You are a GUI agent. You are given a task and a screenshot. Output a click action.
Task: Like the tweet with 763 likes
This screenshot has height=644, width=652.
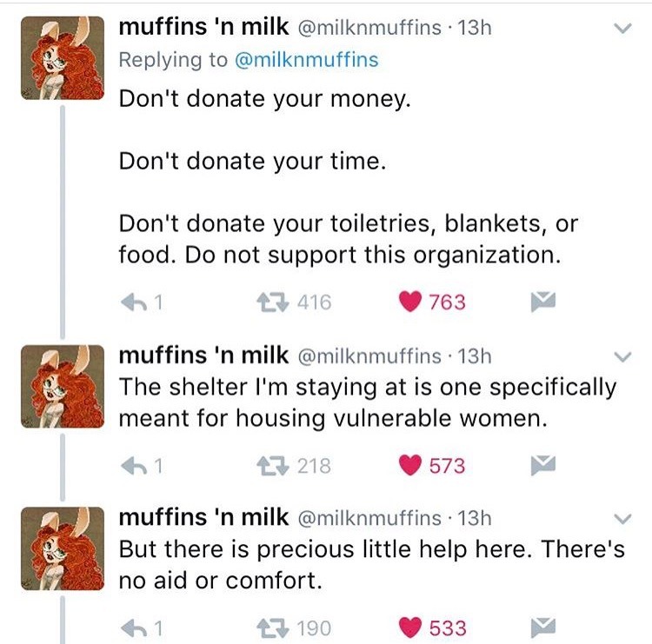[409, 302]
